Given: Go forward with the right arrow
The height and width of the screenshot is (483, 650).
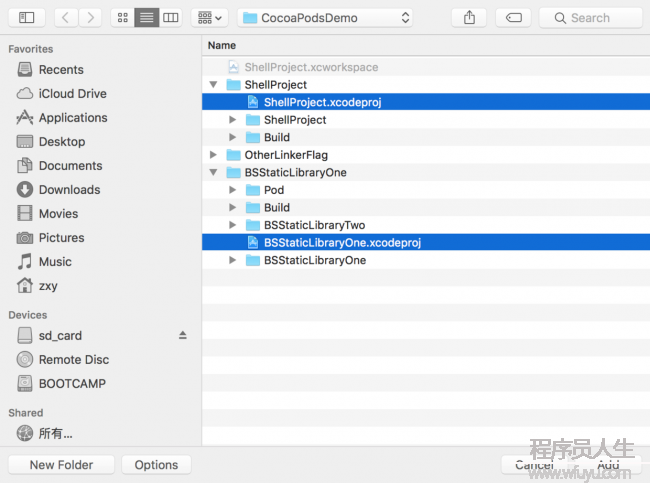Looking at the screenshot, I should point(90,18).
